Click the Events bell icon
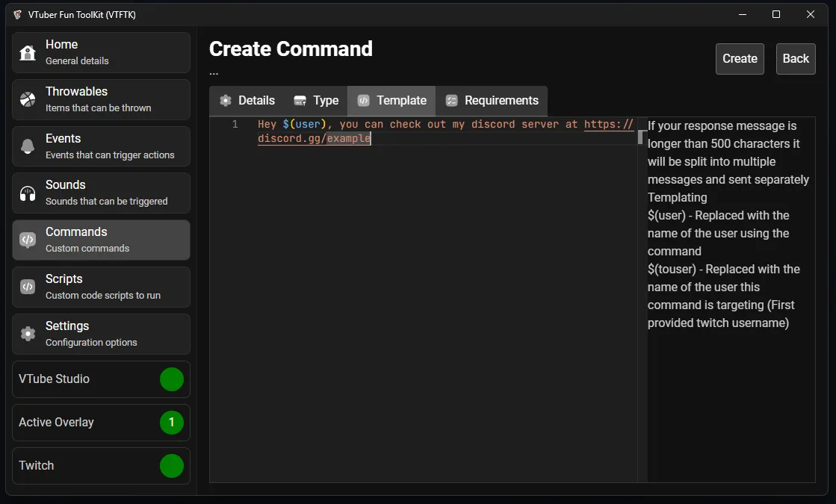 point(28,146)
